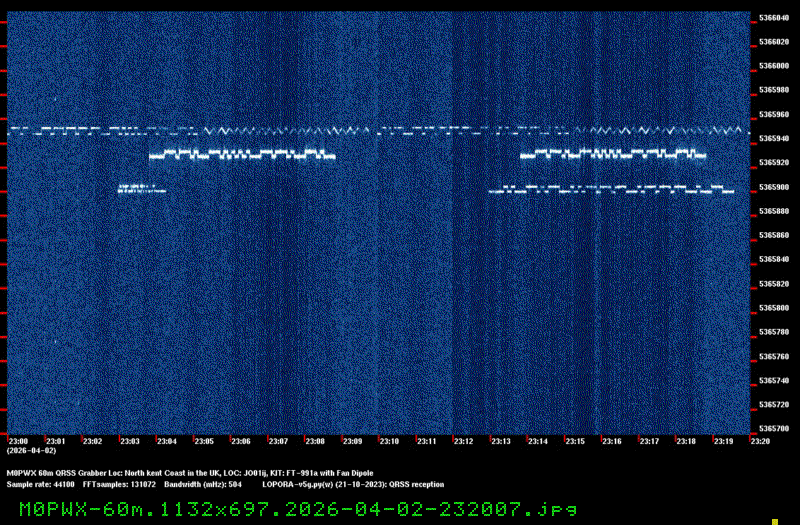The width and height of the screenshot is (800, 525).
Task: Click the green M0PWX-60m jpg filename
Action: [x=298, y=509]
